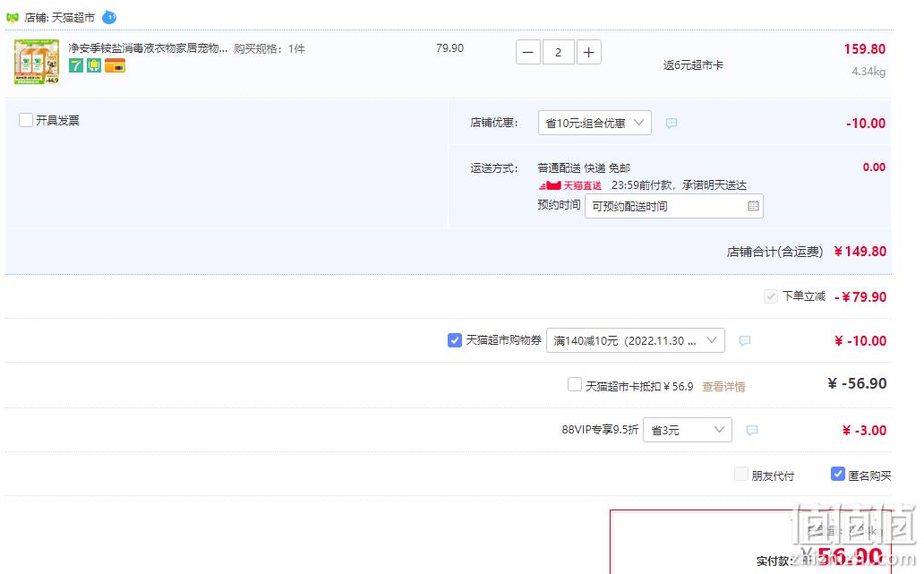
Task: Click the ¥ -56.90 card deduction amount
Action: coord(857,383)
